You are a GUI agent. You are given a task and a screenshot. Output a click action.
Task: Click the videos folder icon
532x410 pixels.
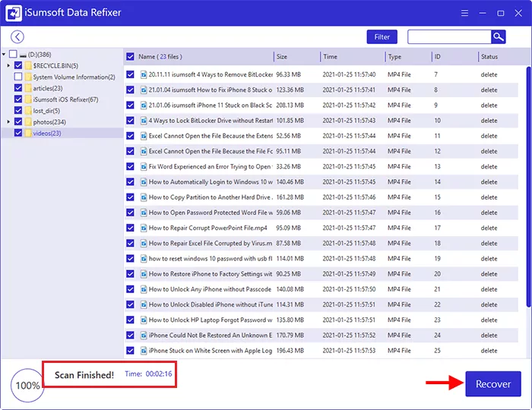point(28,133)
